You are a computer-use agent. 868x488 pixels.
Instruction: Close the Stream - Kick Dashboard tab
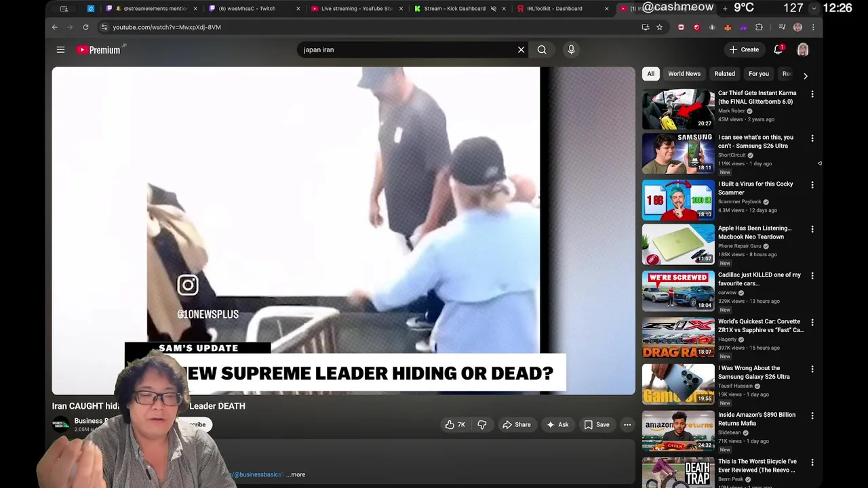(x=504, y=9)
